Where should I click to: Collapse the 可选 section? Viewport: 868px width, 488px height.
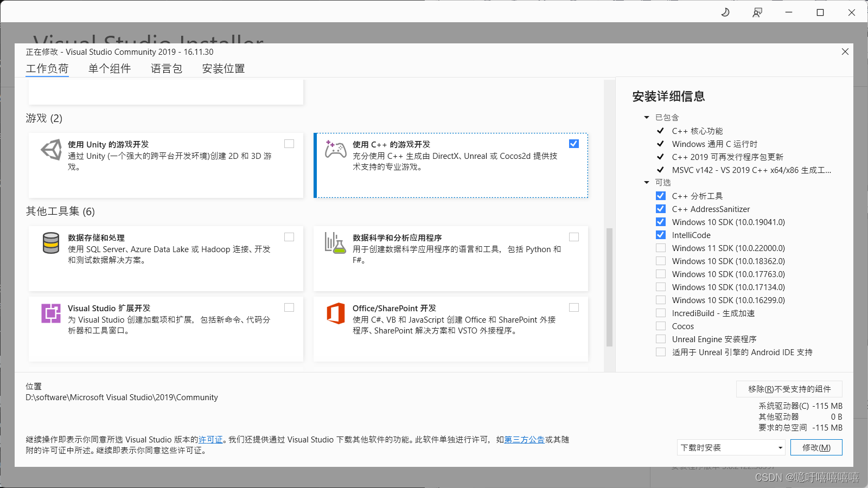647,183
